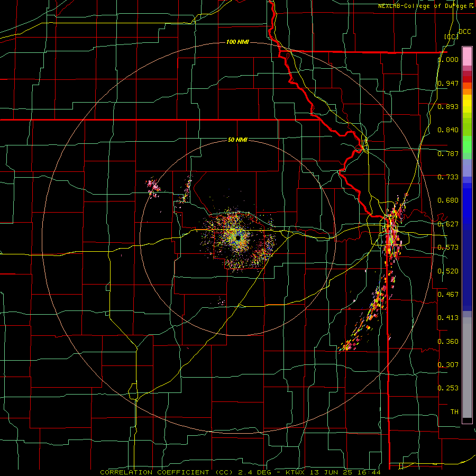Viewport: 476px width, 476px height.
Task: Click the 0.520 legend value
Action: [x=448, y=271]
